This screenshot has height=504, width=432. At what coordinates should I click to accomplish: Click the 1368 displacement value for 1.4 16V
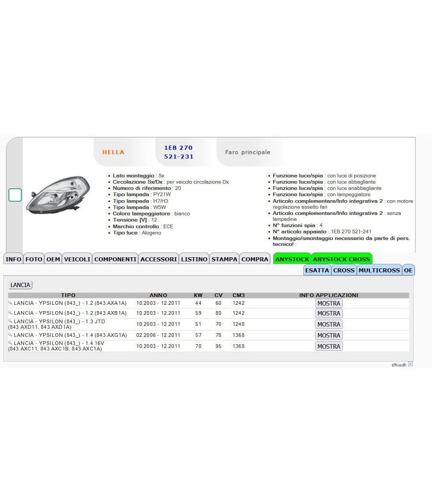pyautogui.click(x=239, y=346)
